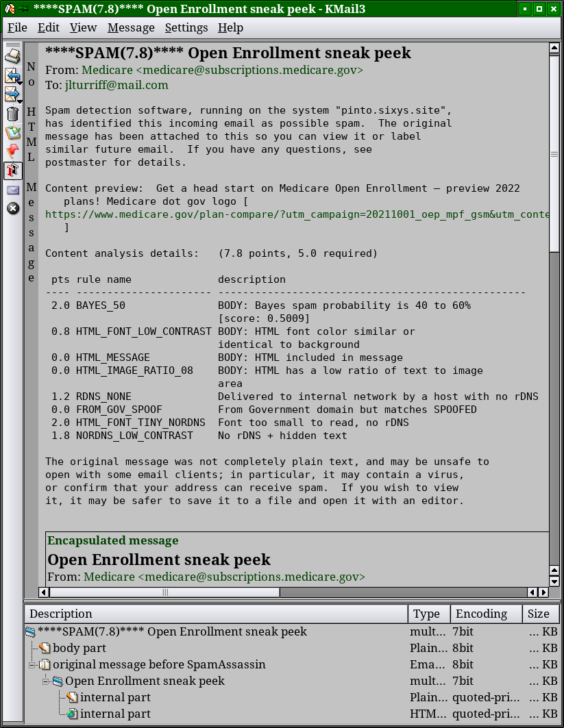Click the document icon beside 'original message before SpamAssassin'

[x=45, y=665]
